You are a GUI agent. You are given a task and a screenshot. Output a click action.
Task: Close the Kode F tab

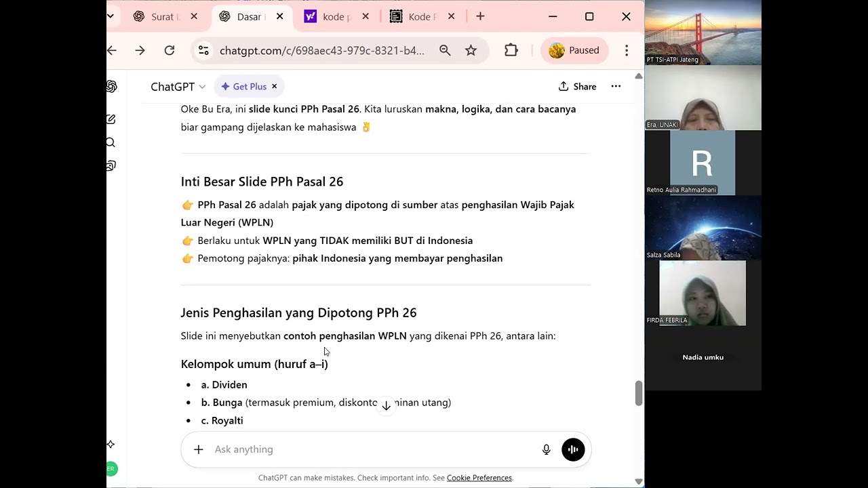pyautogui.click(x=452, y=16)
